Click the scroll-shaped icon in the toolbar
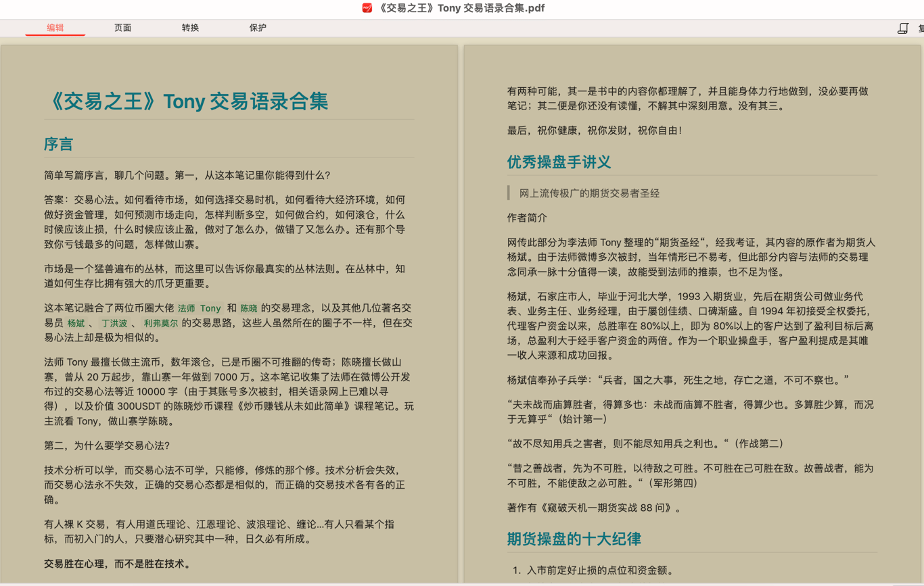The height and width of the screenshot is (586, 924). [902, 28]
